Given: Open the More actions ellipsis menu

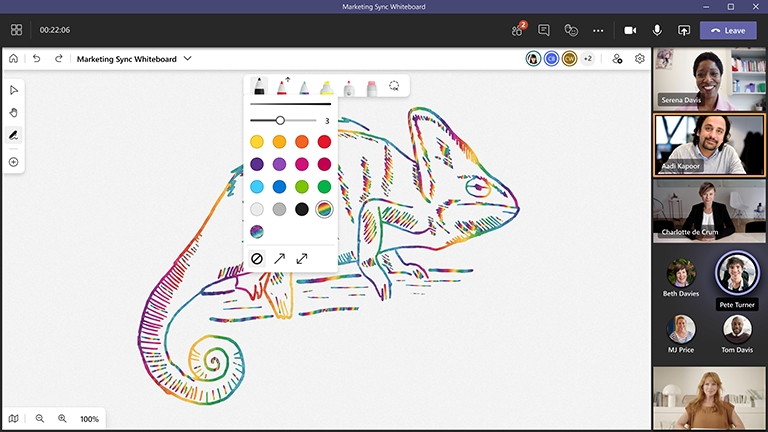Looking at the screenshot, I should pos(599,30).
